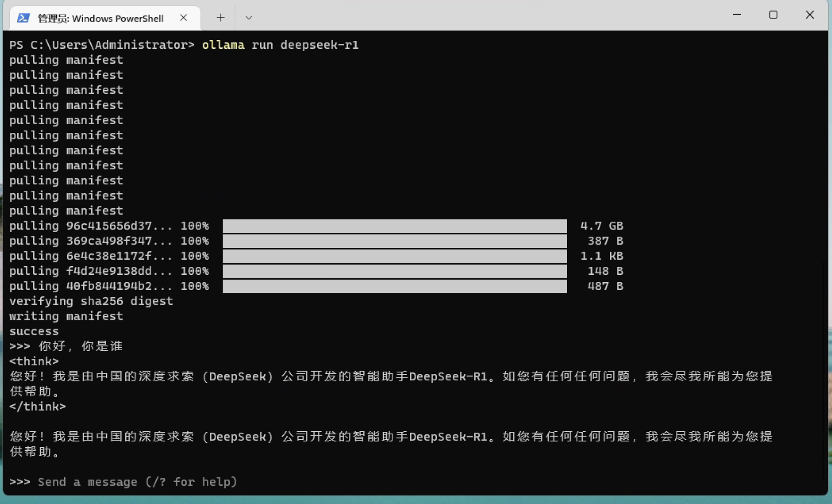Viewport: 832px width, 504px height.
Task: Click the verifying sha256 digest line
Action: [x=91, y=301]
